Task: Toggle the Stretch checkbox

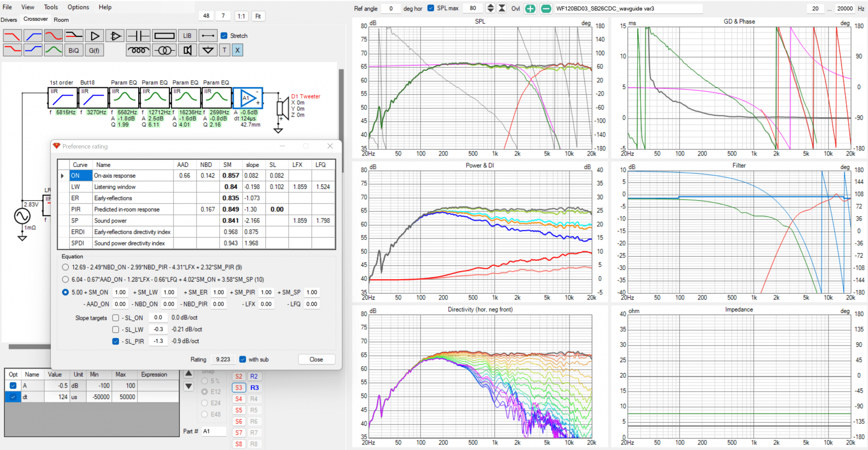Action: coord(224,36)
